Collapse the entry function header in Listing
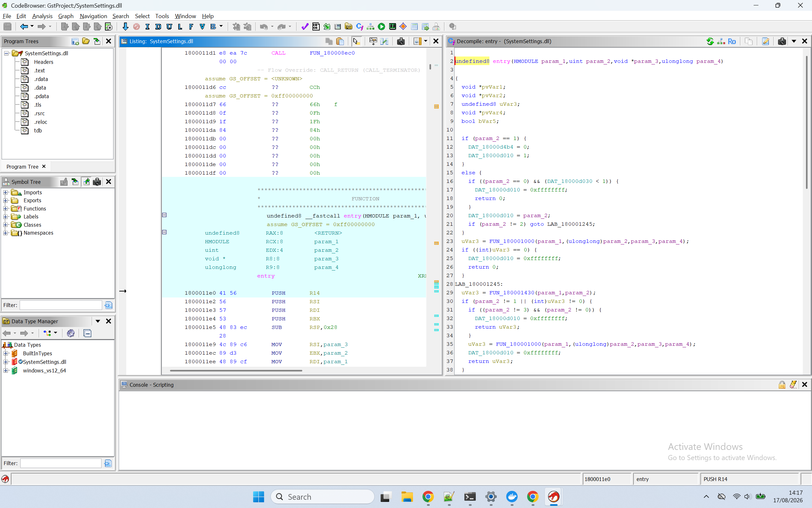This screenshot has width=812, height=508. (164, 215)
